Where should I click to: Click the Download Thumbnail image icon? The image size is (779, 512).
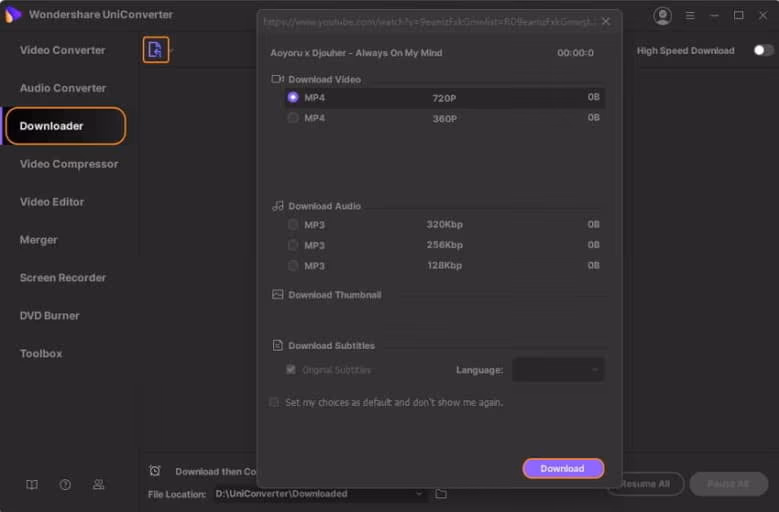point(278,294)
